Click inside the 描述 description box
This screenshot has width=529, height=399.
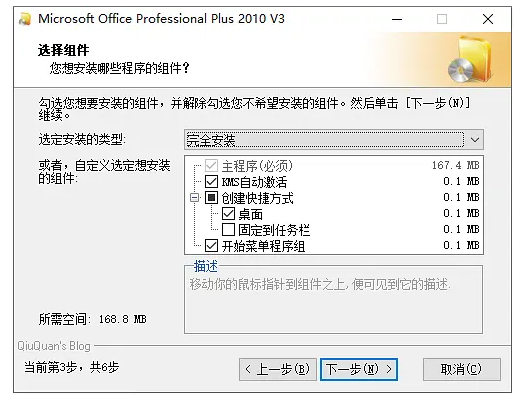click(x=333, y=300)
